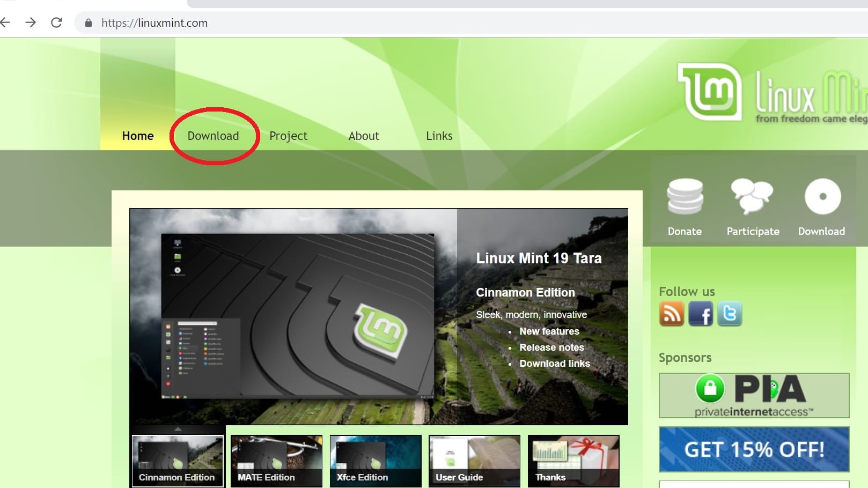Click the browser forward arrow
Viewport: 868px width, 488px height.
tap(31, 23)
